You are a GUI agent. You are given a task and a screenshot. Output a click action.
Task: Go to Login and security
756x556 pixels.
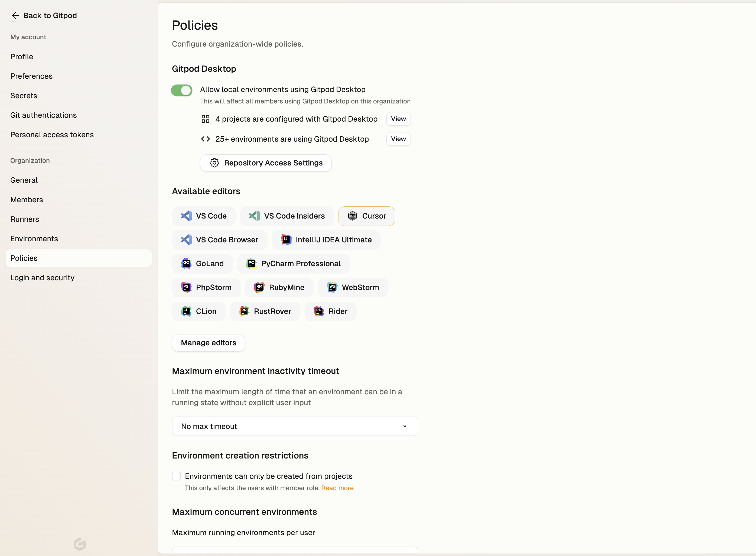tap(43, 278)
